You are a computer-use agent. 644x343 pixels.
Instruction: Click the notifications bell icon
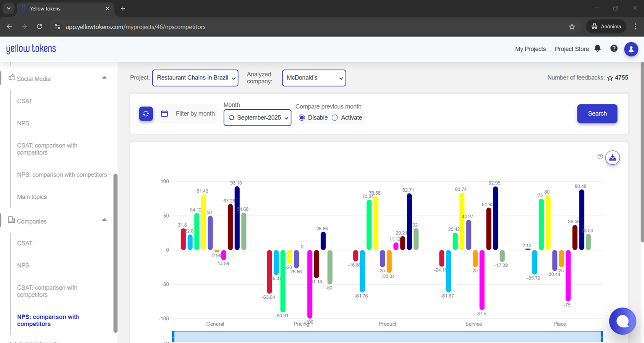point(597,49)
